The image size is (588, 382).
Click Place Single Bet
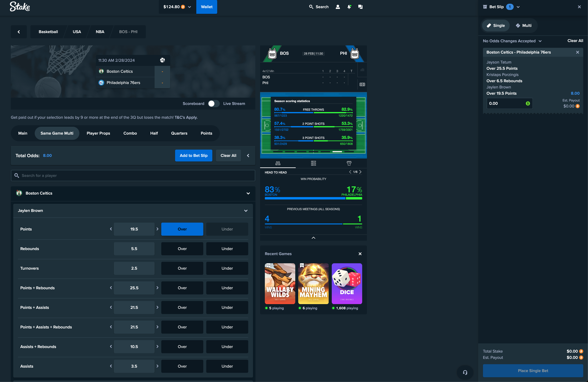533,371
